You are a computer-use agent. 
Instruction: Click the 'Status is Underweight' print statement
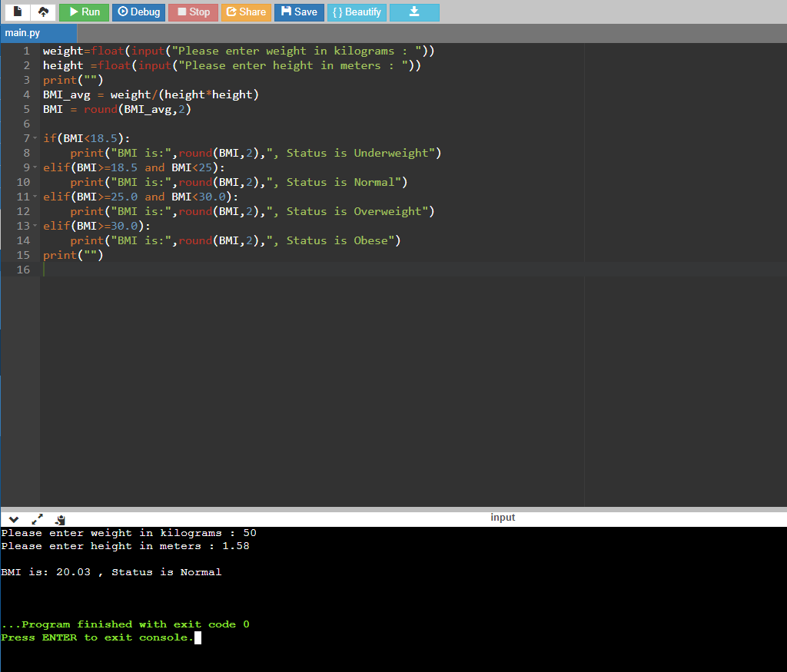(x=255, y=153)
